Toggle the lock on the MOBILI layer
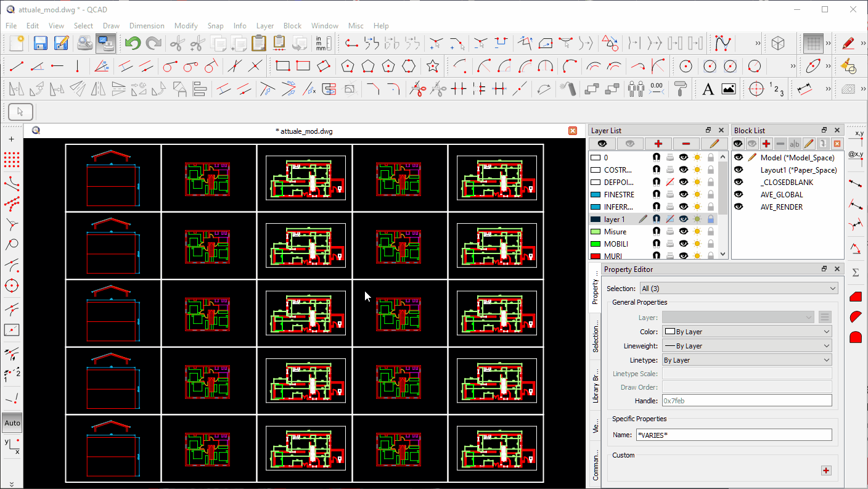Image resolution: width=868 pixels, height=489 pixels. (711, 244)
